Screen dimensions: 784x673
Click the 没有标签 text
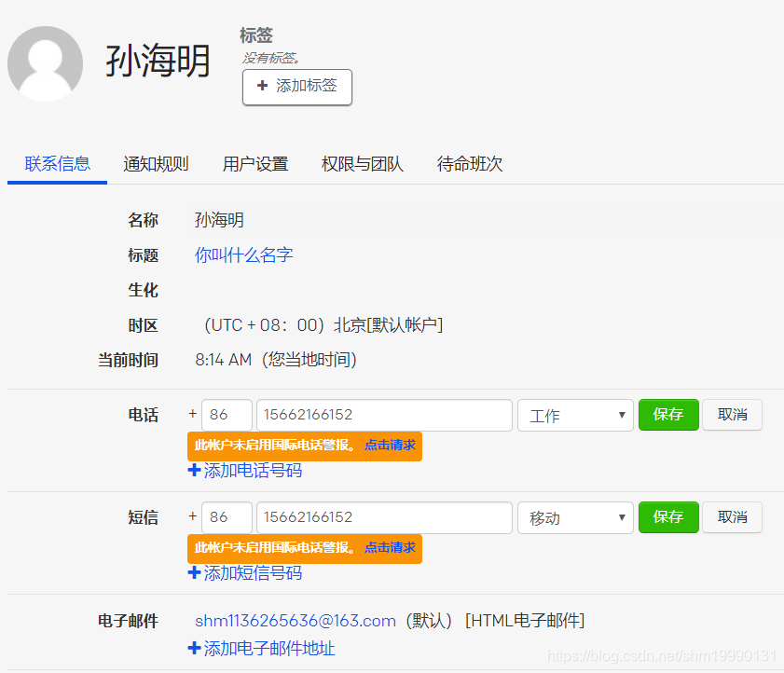tap(270, 59)
